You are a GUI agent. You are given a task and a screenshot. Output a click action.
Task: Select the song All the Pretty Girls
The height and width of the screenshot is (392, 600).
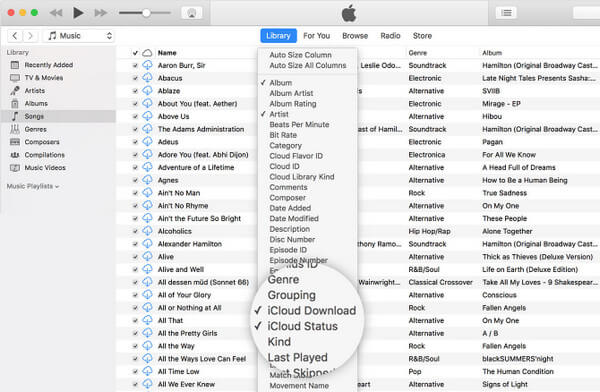pyautogui.click(x=188, y=333)
